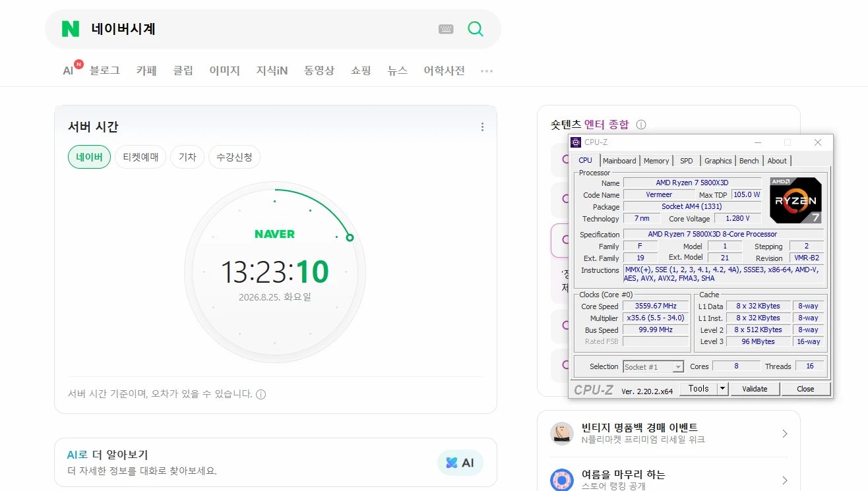Select the 기차 server time option
This screenshot has width=868, height=491.
coord(187,157)
